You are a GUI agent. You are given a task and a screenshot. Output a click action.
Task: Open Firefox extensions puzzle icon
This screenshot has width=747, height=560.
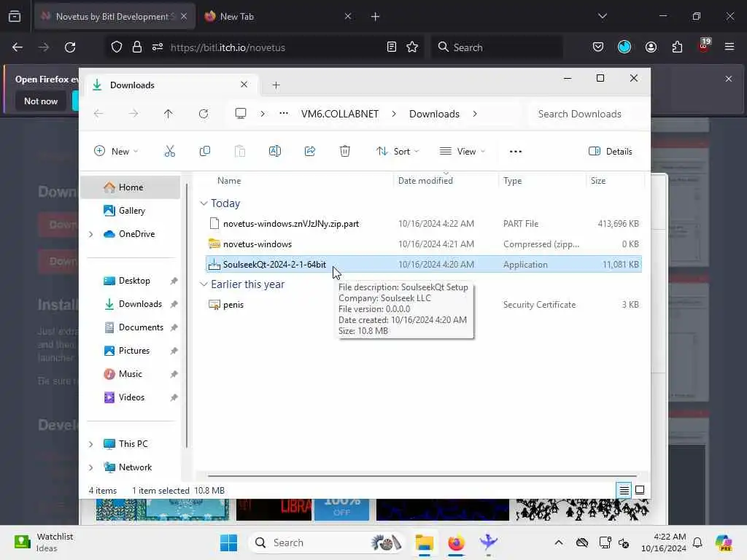[x=677, y=47]
